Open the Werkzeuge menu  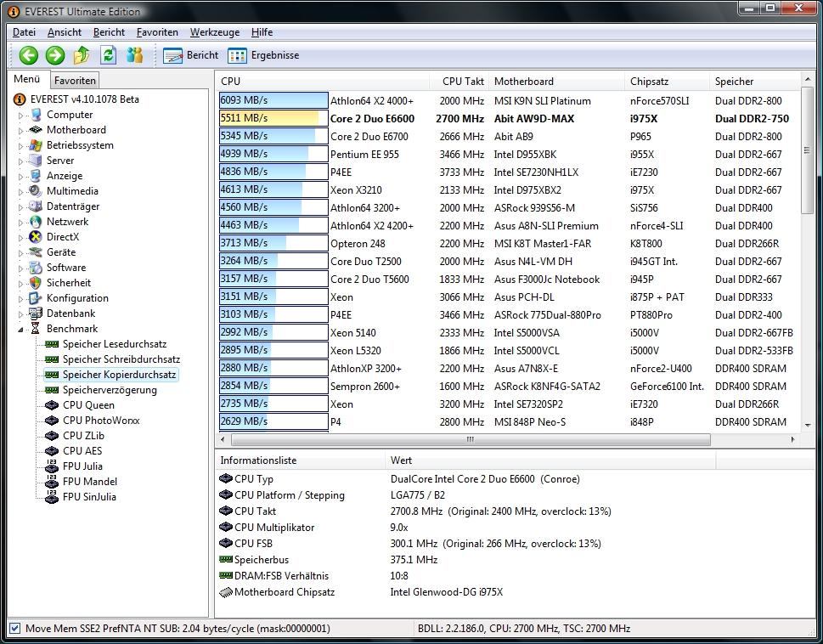215,32
